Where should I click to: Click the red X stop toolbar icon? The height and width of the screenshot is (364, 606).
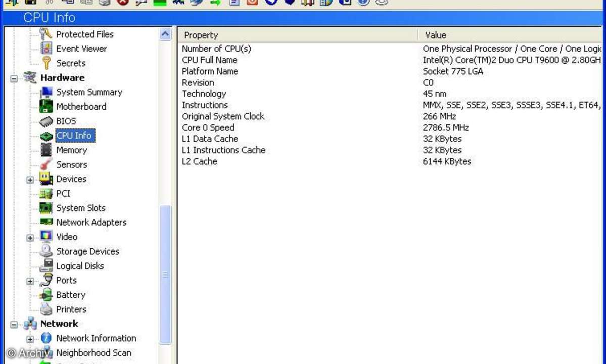123,2
